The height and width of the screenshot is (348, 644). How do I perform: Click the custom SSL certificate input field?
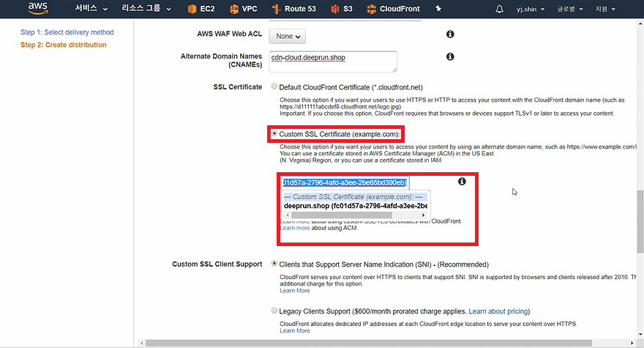(x=345, y=182)
